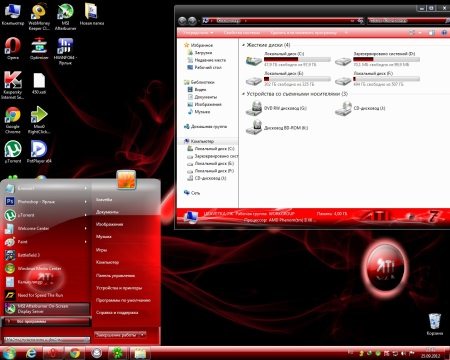Open Изображения in the Start menu right pane
The image size is (450, 360).
click(x=109, y=224)
